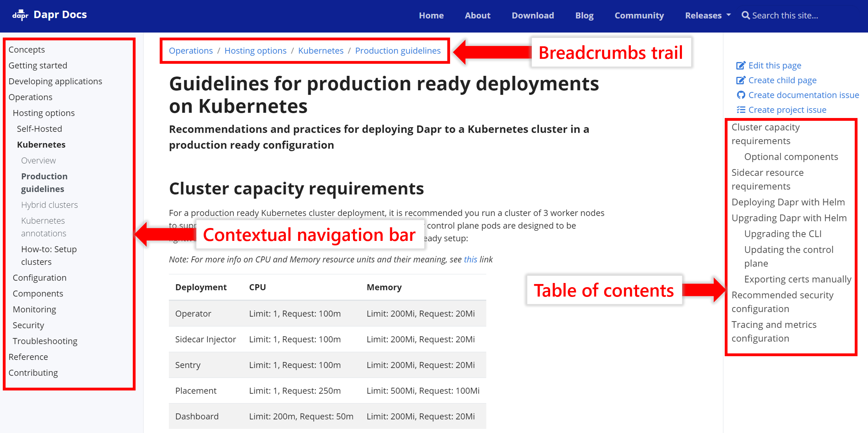
Task: Open the Releases dropdown menu
Action: pyautogui.click(x=708, y=15)
